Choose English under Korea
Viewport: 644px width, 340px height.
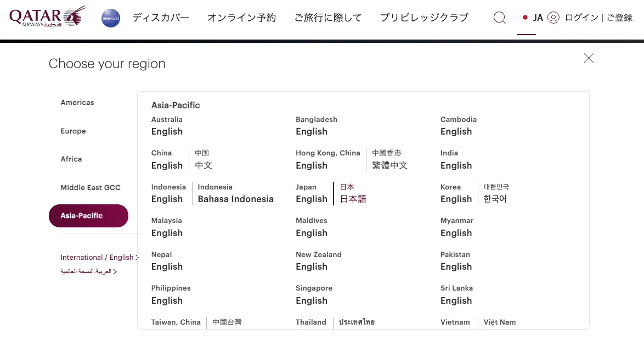pyautogui.click(x=456, y=199)
